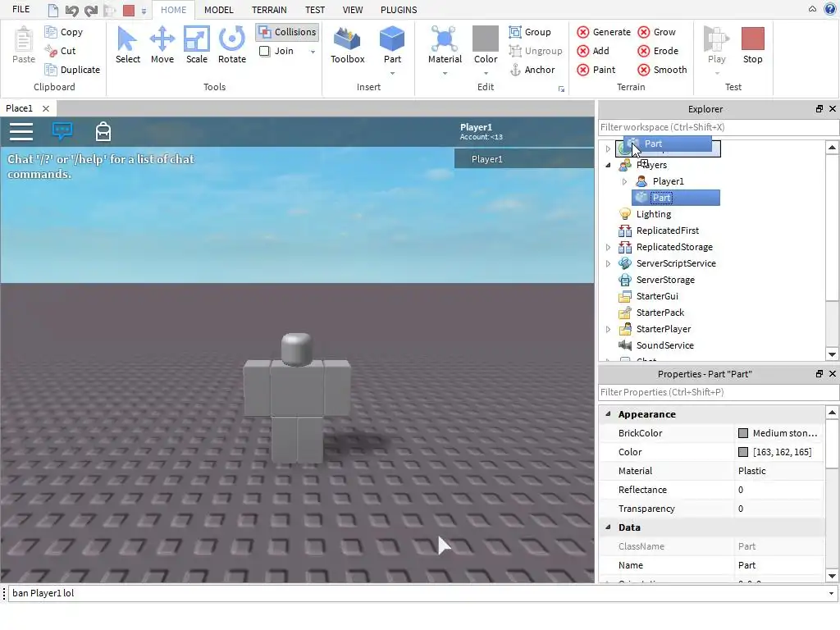Open dropdown under Part insert button
The width and height of the screenshot is (840, 630).
tap(392, 73)
